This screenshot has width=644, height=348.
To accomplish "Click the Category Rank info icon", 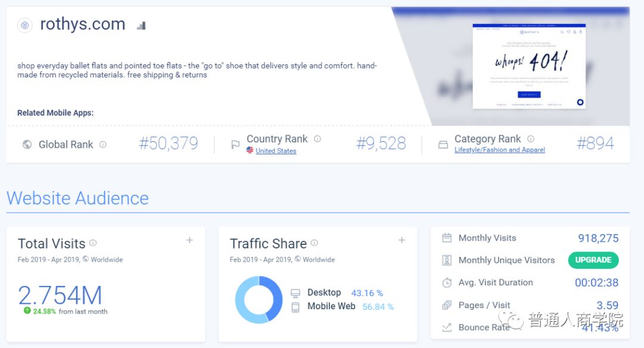I will (x=531, y=139).
